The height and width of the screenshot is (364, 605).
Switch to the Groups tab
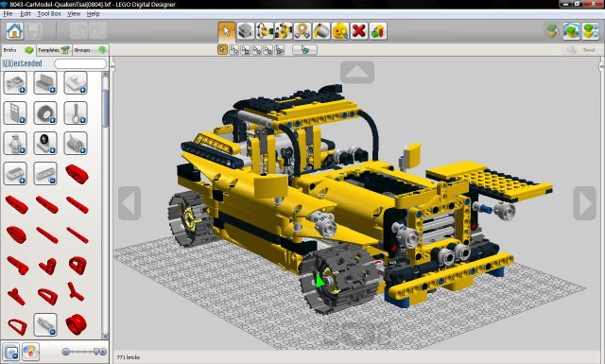pos(90,50)
